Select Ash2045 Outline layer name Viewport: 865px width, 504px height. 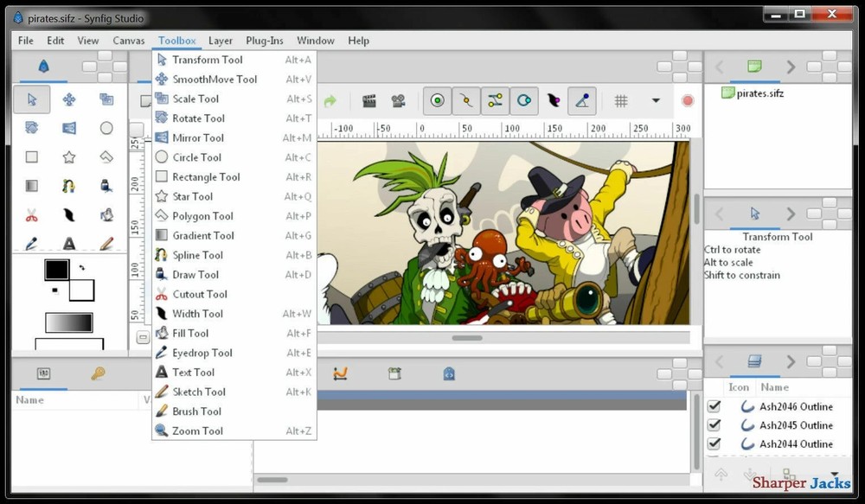click(796, 425)
